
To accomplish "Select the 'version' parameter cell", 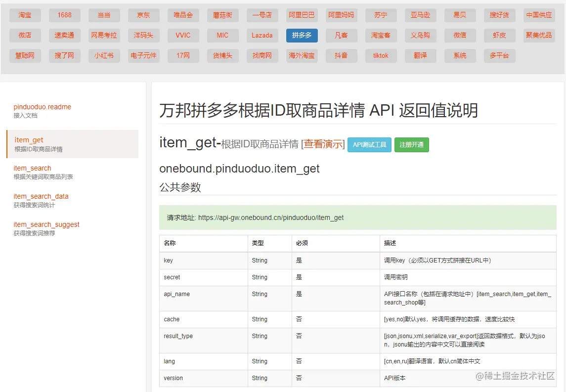I will coord(204,378).
